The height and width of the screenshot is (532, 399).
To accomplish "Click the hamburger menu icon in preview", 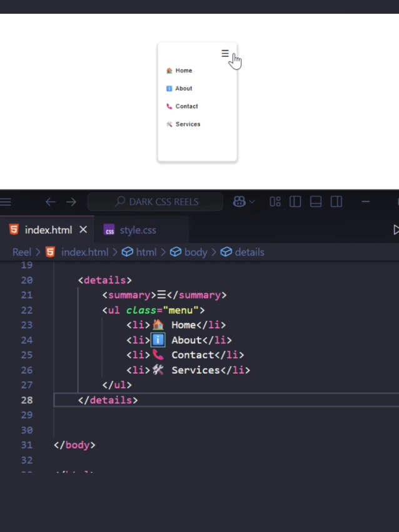I will tap(225, 53).
